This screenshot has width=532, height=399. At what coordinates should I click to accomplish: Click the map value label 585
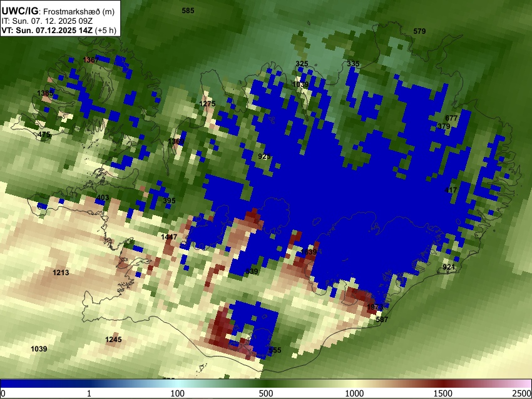click(x=188, y=11)
